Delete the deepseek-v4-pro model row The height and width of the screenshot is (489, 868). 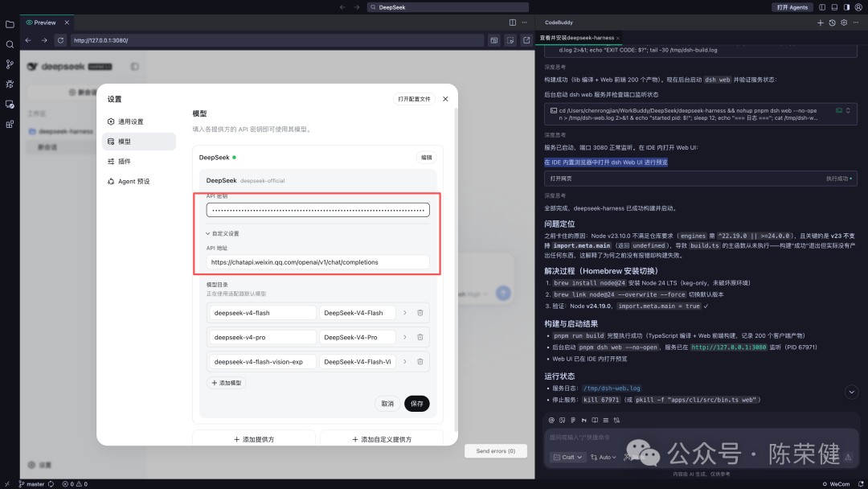420,337
